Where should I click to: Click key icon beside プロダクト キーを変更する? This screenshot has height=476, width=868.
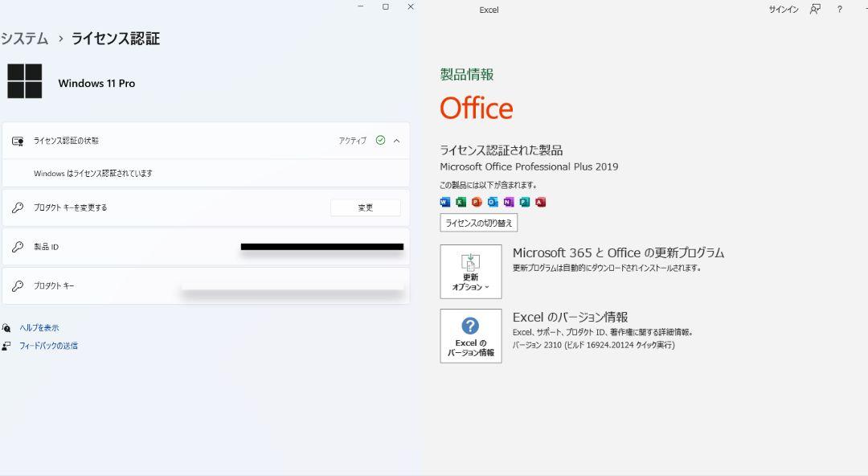click(18, 207)
